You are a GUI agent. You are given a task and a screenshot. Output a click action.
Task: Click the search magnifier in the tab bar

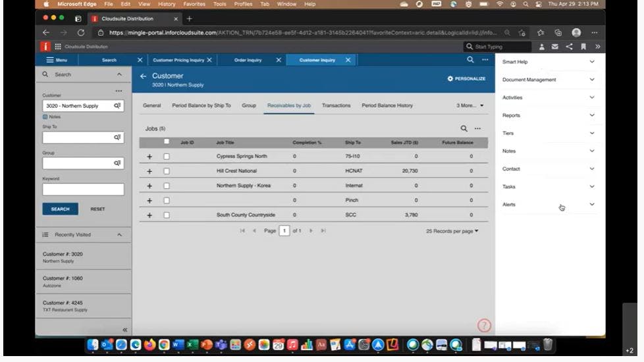tap(470, 60)
